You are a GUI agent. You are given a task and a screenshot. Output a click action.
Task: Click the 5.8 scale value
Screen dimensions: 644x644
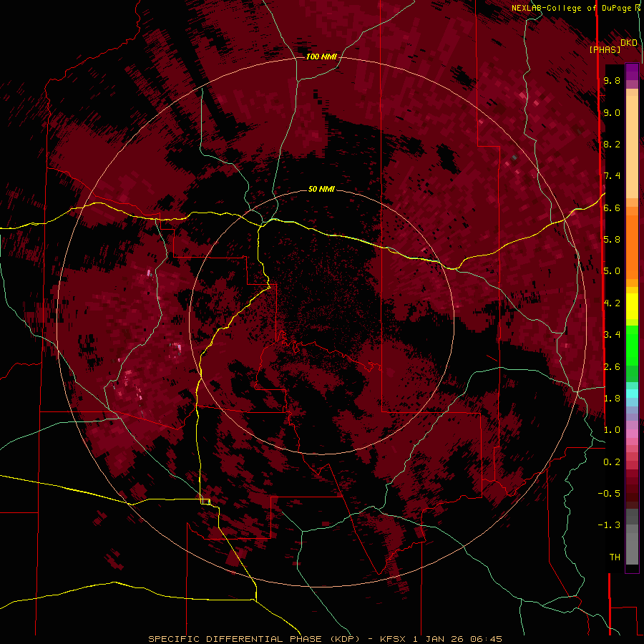click(612, 240)
